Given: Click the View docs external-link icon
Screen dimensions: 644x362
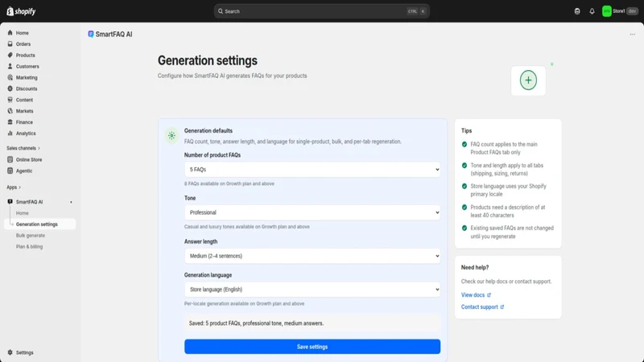Looking at the screenshot, I should (489, 295).
